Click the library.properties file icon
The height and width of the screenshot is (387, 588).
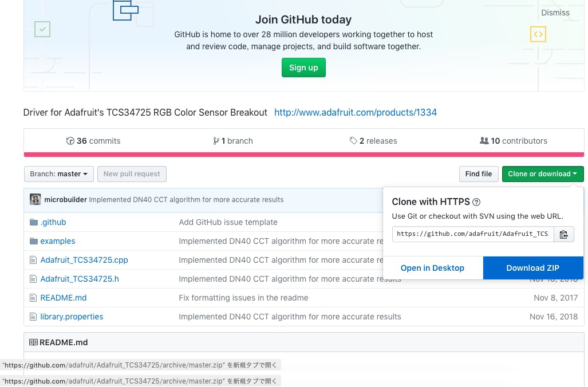33,317
